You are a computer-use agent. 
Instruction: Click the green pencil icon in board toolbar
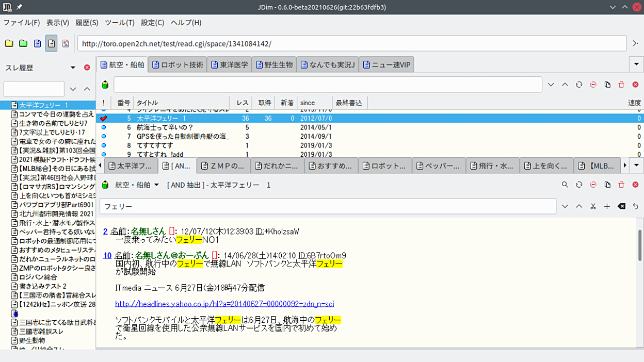coord(105,85)
